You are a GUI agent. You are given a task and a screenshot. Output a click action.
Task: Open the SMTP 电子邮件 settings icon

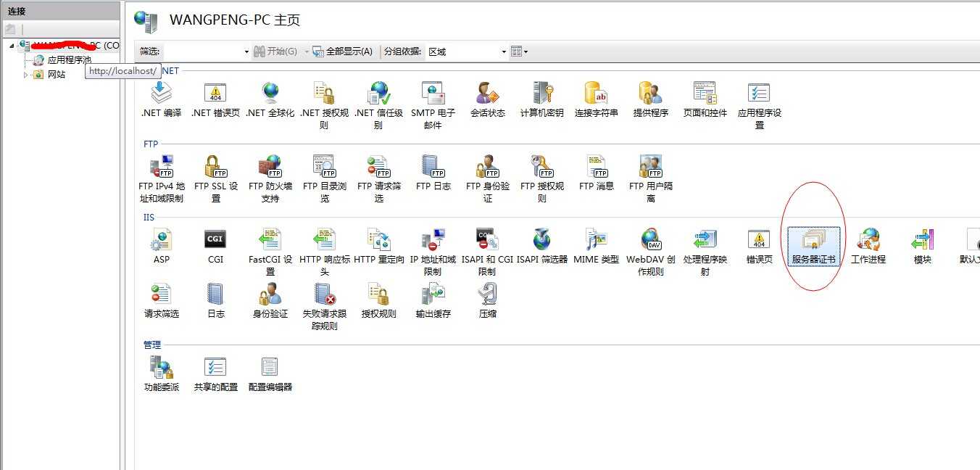point(433,96)
